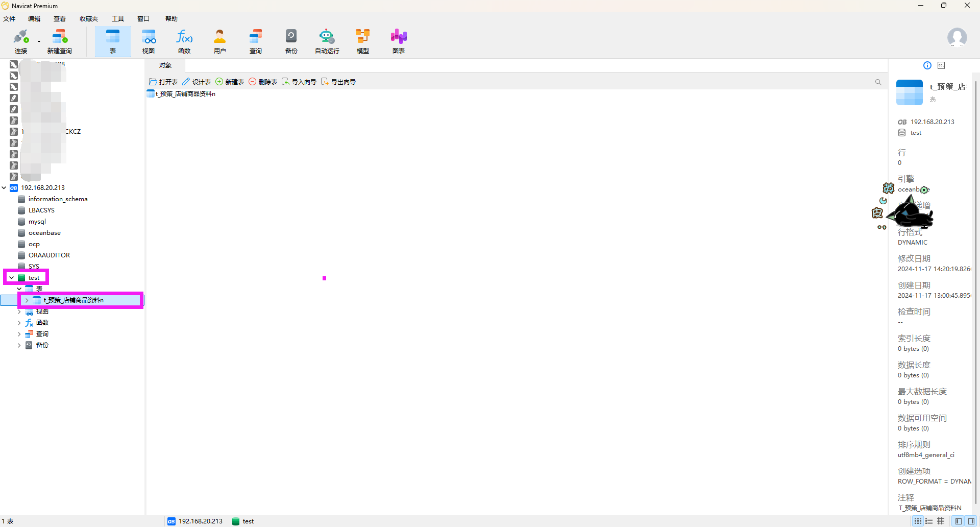980x527 pixels.
Task: Select information_schema database
Action: (x=58, y=199)
